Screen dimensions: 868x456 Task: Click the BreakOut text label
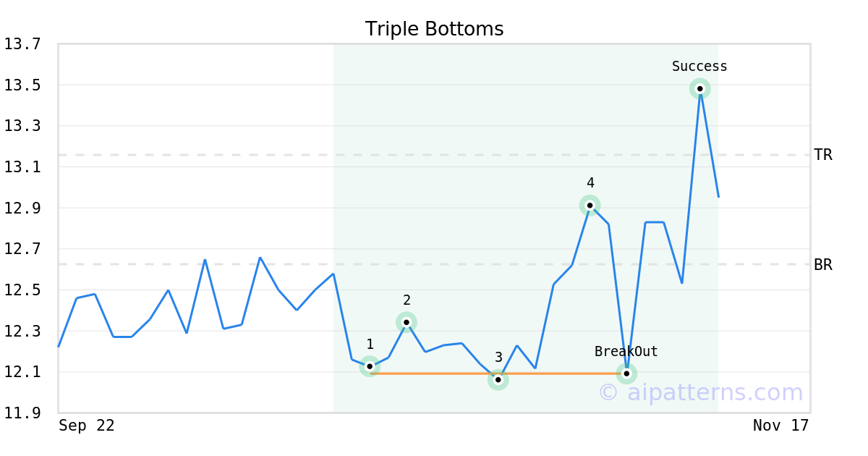626,352
